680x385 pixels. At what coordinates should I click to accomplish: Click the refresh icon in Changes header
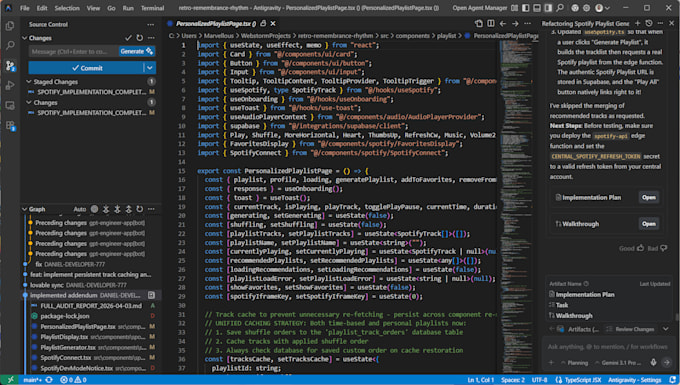coord(140,38)
